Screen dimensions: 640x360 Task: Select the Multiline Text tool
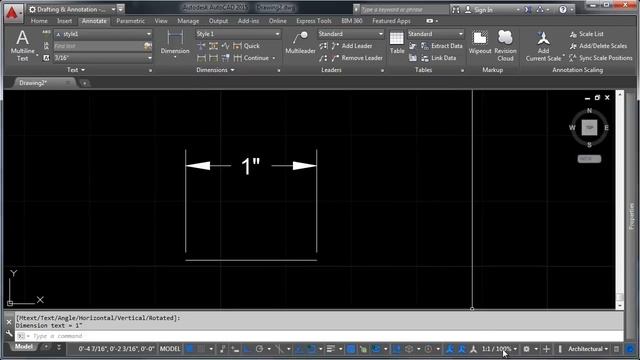point(22,46)
